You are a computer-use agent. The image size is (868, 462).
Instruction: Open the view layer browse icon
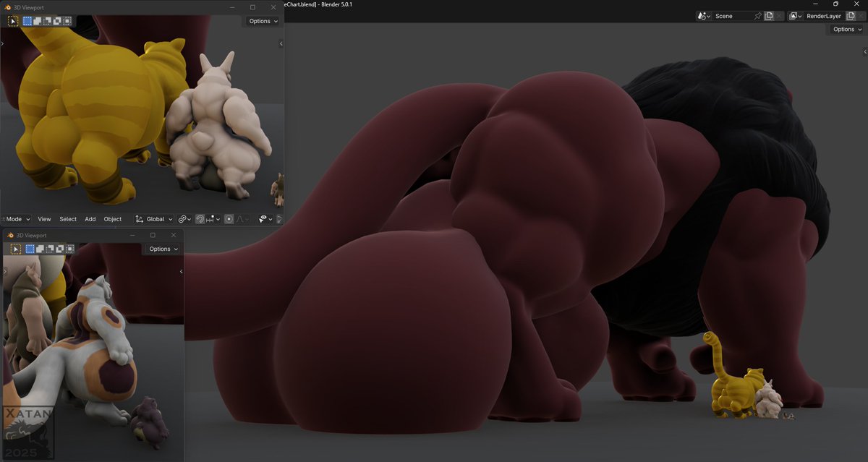pyautogui.click(x=796, y=16)
